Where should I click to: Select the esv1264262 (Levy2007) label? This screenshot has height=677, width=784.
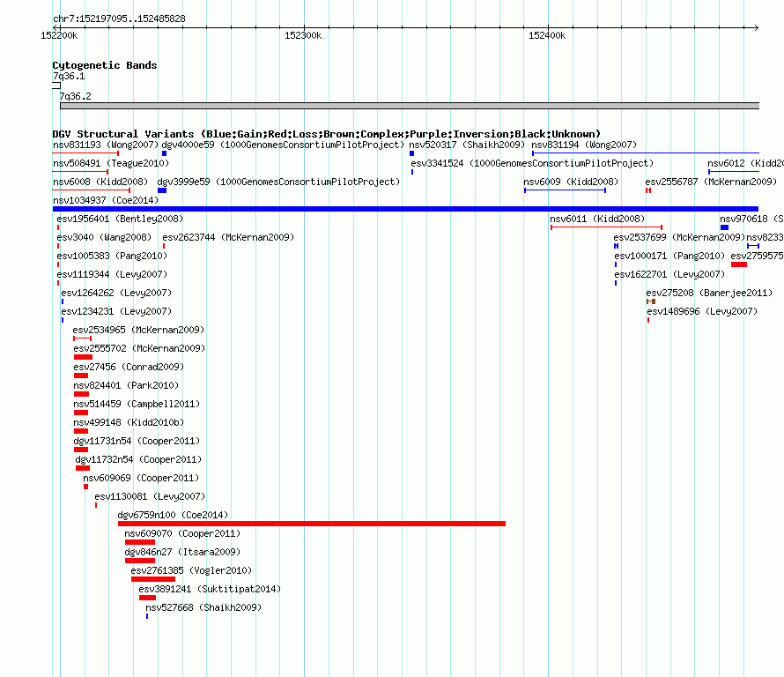click(116, 293)
